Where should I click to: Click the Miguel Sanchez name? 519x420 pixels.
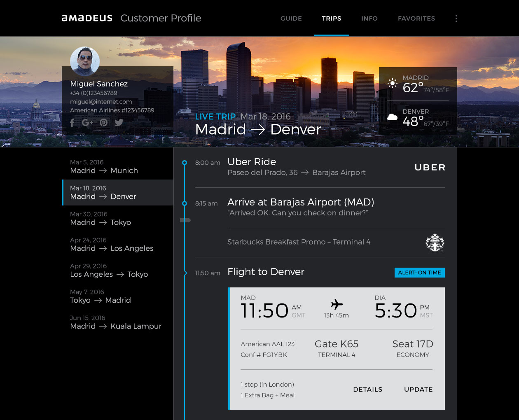(99, 84)
